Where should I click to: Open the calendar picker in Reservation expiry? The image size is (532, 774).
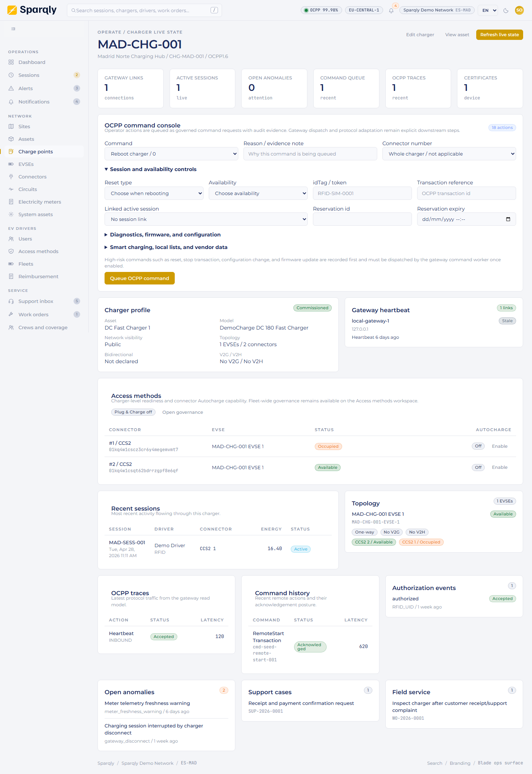click(508, 219)
